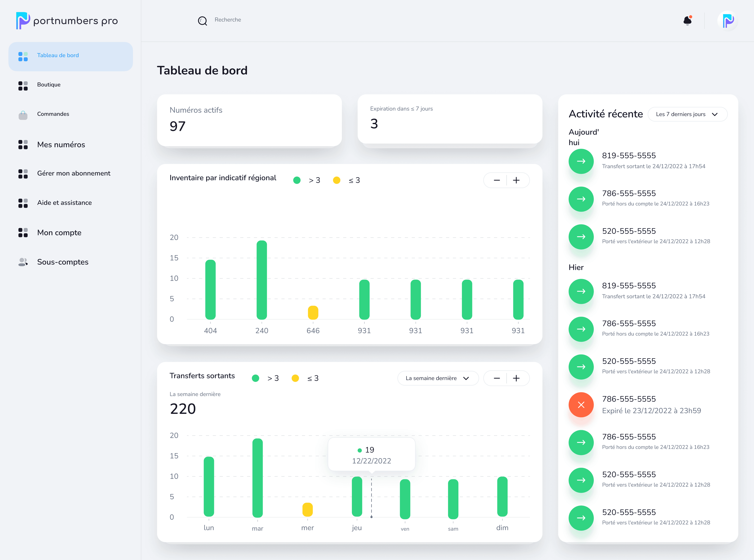The image size is (754, 560).
Task: Open the La semaine dernière dropdown
Action: click(x=438, y=378)
